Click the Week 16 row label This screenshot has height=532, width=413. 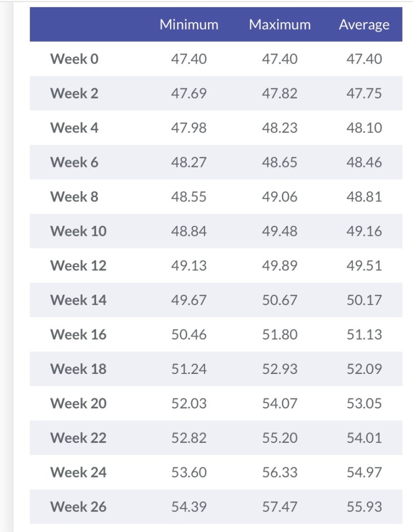[78, 335]
